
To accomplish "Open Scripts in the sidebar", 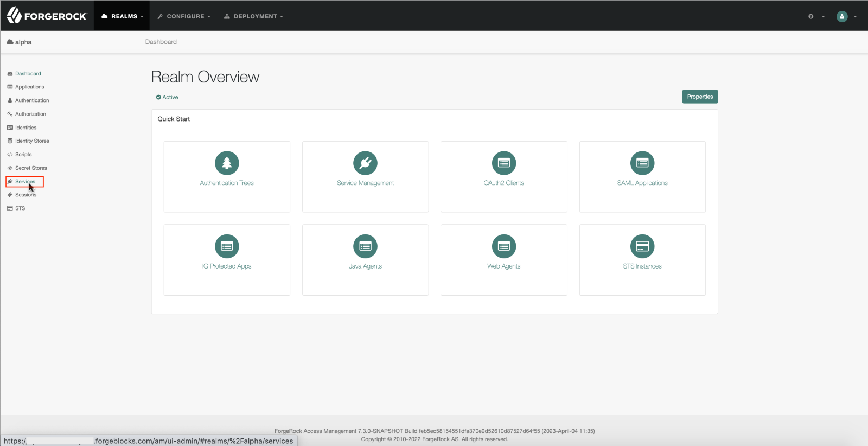I will [x=23, y=155].
